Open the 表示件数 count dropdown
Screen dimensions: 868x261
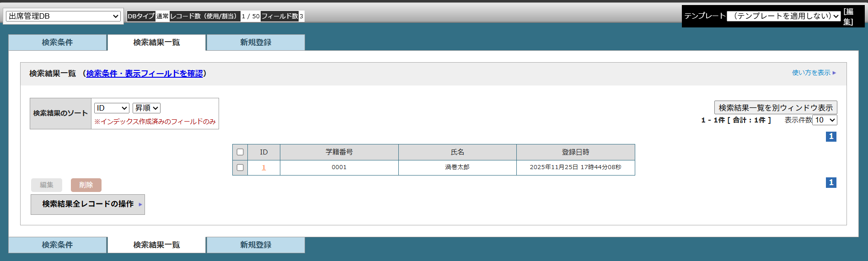click(825, 120)
